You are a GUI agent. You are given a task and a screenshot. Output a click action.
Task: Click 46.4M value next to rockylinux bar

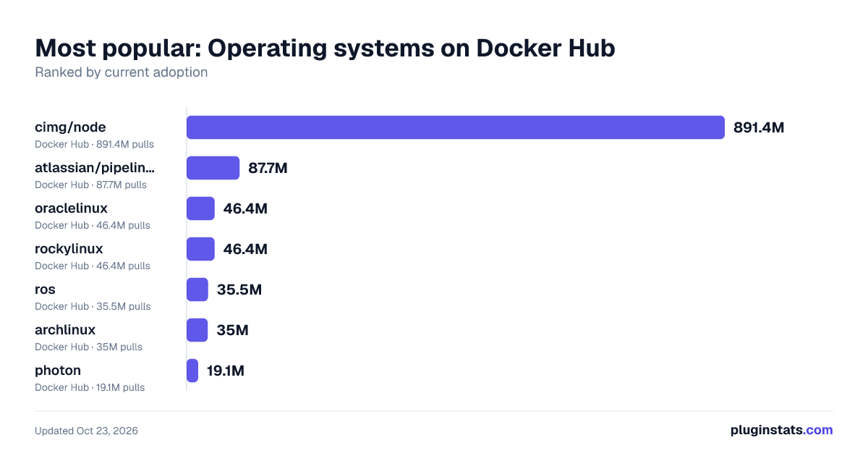[x=246, y=249]
